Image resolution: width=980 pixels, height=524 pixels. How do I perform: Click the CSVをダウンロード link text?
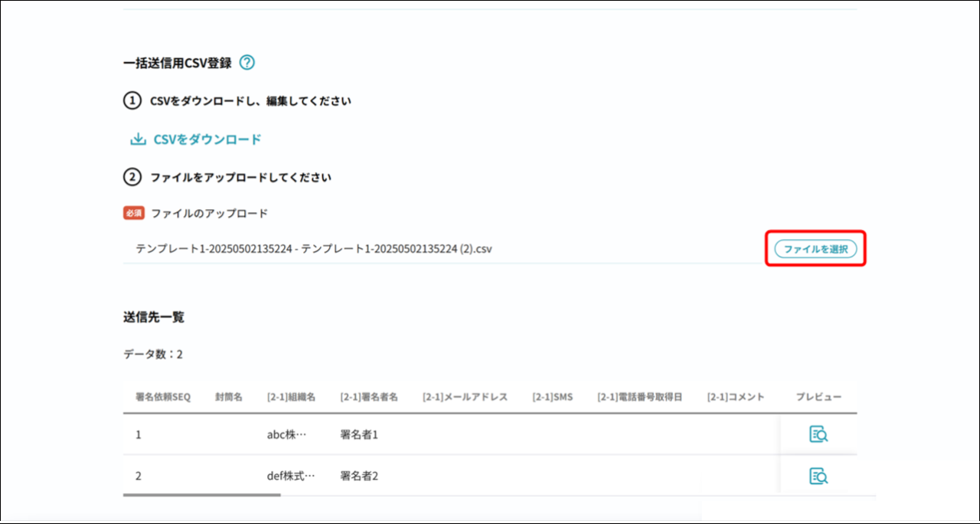(207, 139)
